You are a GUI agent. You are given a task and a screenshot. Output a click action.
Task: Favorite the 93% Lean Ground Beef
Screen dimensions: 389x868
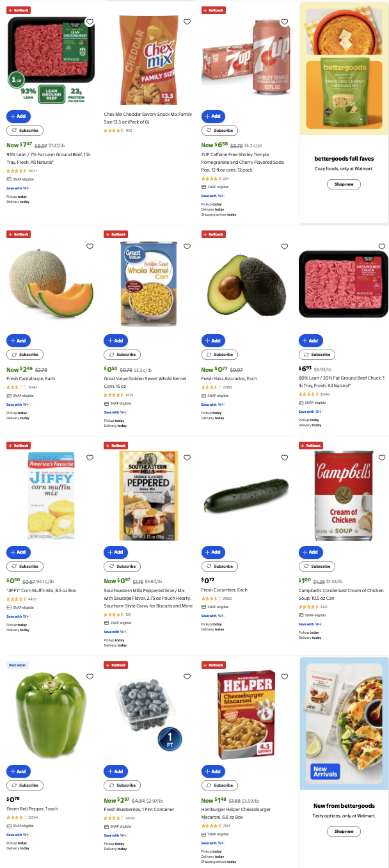(x=90, y=21)
